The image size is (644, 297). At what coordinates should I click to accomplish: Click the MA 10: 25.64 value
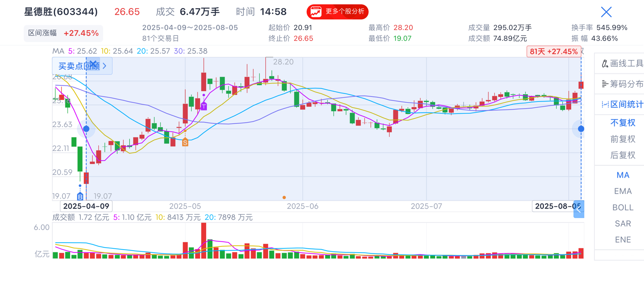117,51
